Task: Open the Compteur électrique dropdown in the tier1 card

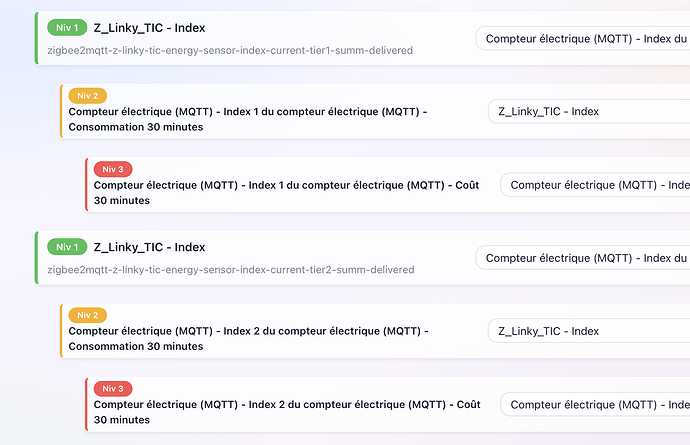Action: (x=583, y=39)
